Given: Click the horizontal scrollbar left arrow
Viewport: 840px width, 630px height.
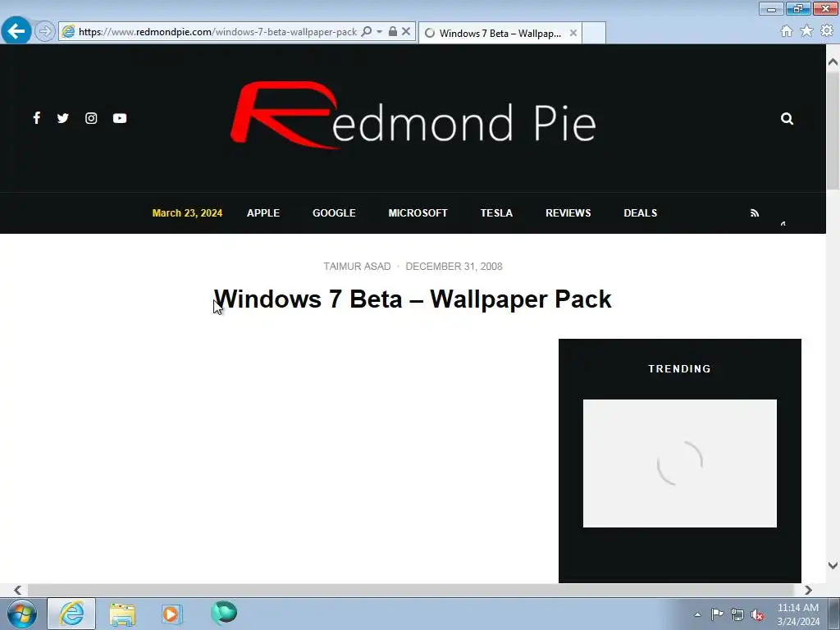Looking at the screenshot, I should (17, 590).
